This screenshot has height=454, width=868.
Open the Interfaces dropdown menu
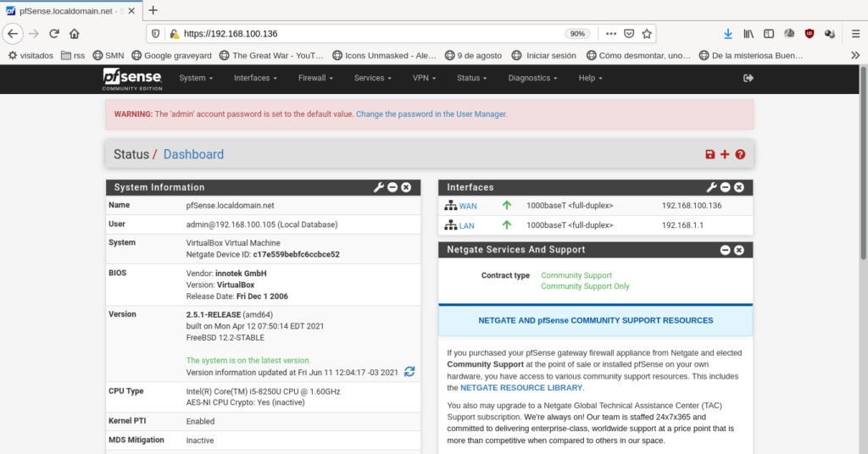coord(255,78)
